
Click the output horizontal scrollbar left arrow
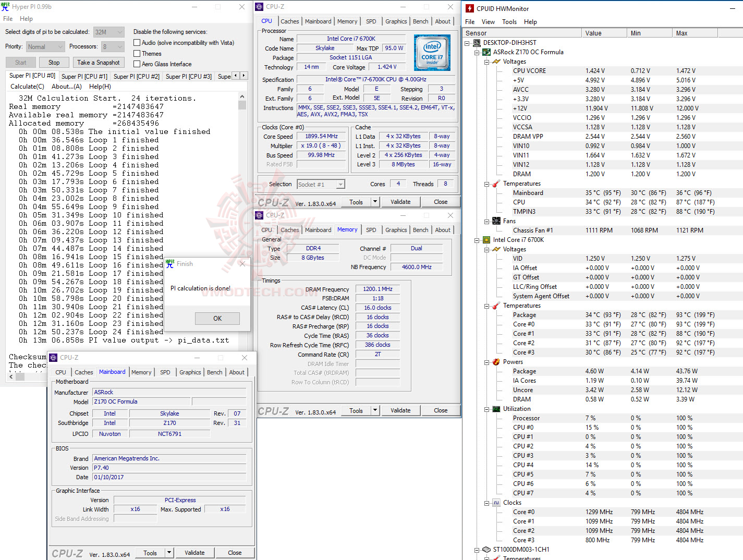(x=11, y=376)
